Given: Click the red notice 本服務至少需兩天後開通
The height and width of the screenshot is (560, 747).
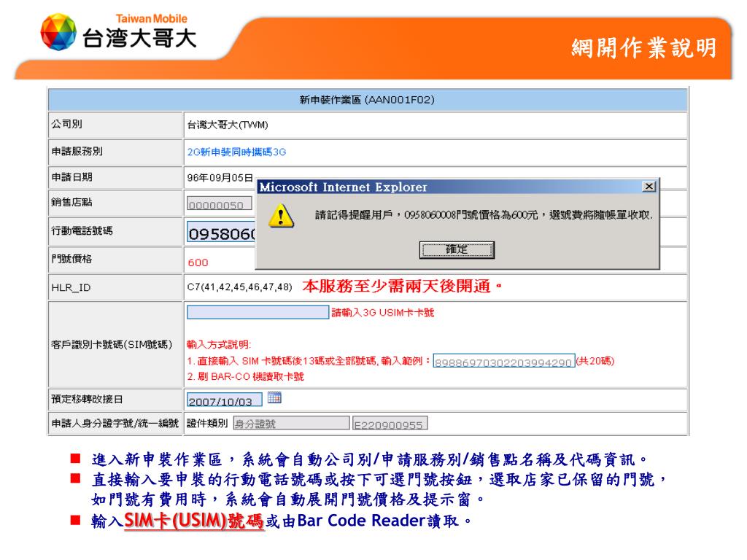Looking at the screenshot, I should 401,286.
